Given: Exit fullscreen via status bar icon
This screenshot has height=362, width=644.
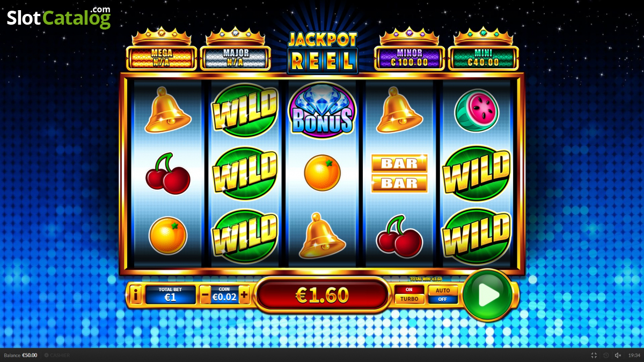Looking at the screenshot, I should point(594,355).
